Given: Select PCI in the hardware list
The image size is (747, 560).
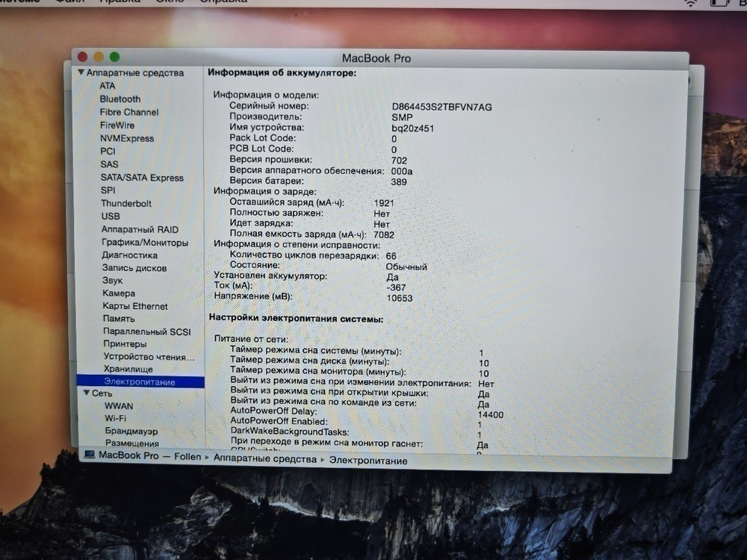Looking at the screenshot, I should [108, 151].
